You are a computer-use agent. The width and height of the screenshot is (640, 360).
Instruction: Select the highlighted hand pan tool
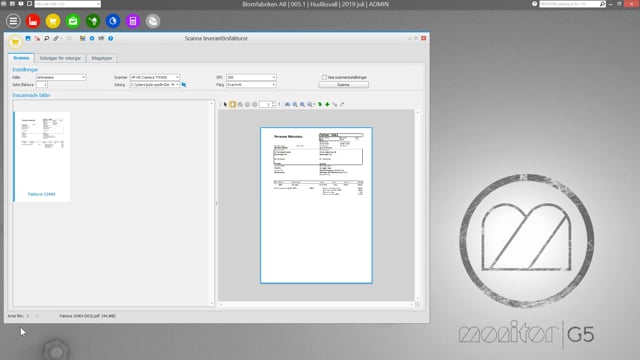click(x=232, y=104)
